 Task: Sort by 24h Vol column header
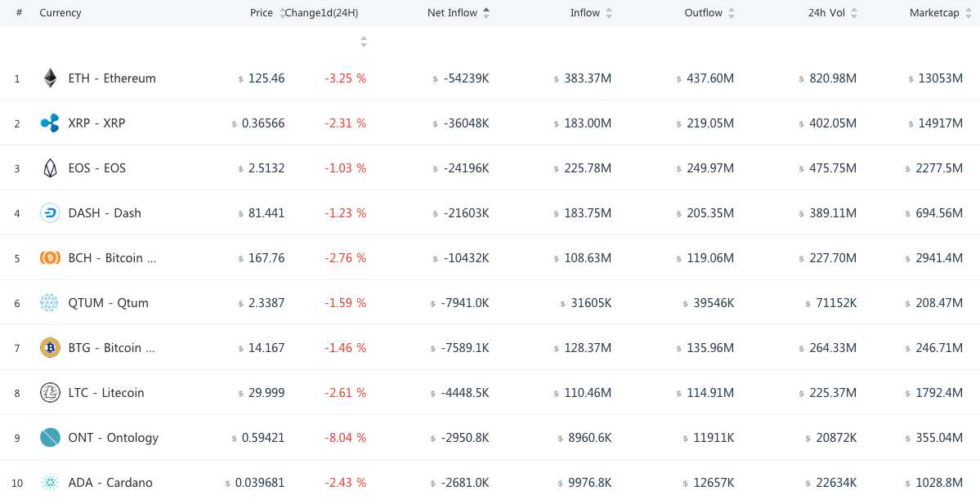827,13
